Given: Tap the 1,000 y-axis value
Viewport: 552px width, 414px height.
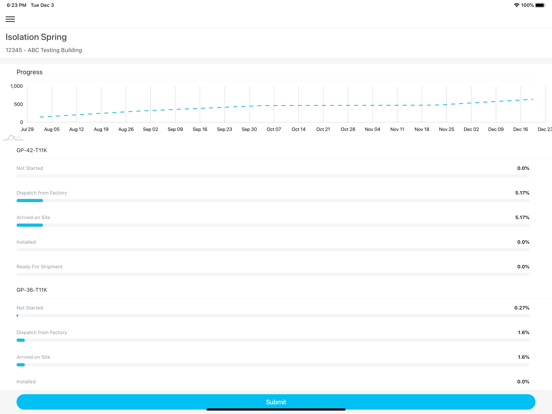Looking at the screenshot, I should pyautogui.click(x=17, y=86).
